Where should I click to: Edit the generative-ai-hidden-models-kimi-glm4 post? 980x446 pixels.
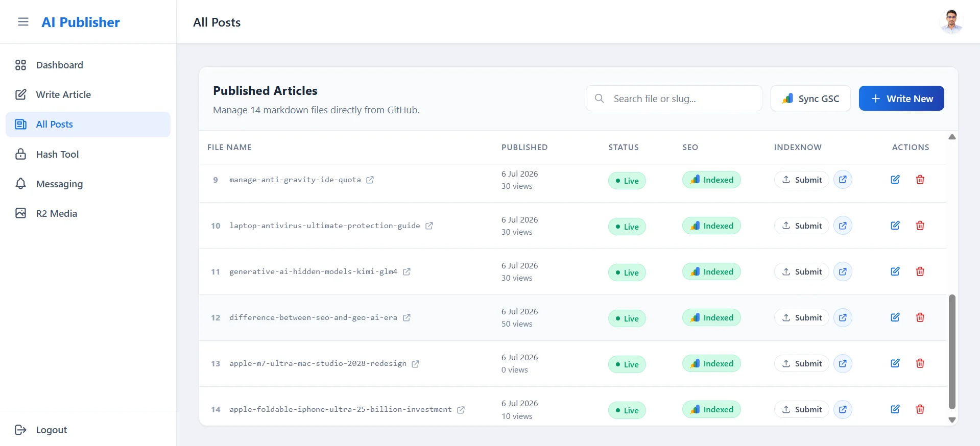pos(895,271)
